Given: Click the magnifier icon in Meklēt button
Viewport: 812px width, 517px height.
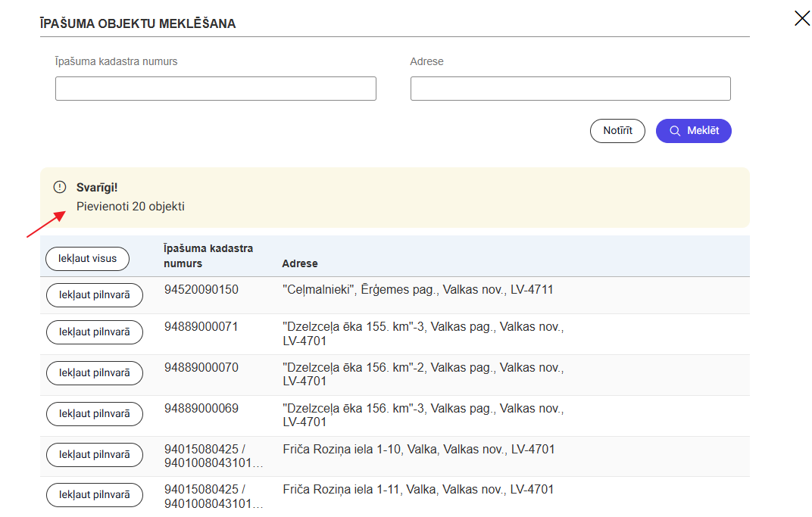Looking at the screenshot, I should coord(675,131).
